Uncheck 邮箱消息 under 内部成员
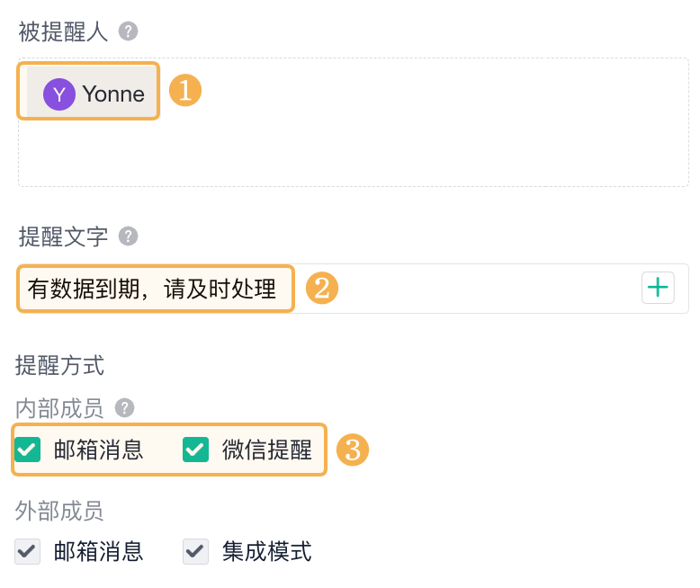 tap(29, 450)
